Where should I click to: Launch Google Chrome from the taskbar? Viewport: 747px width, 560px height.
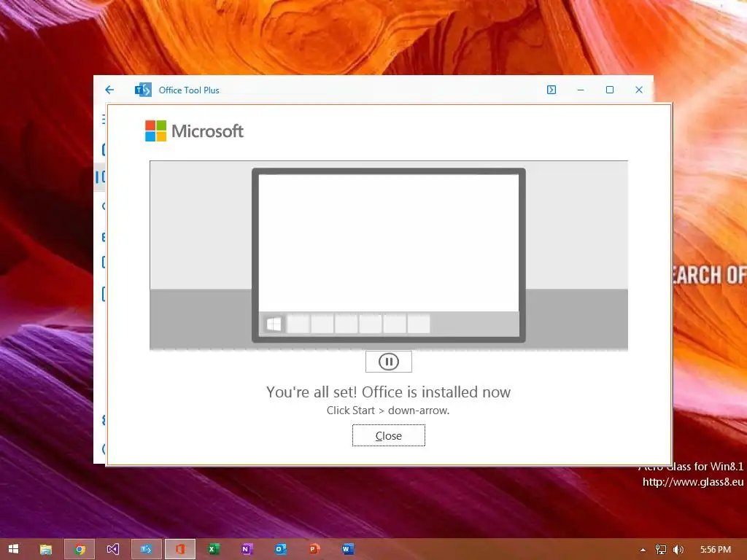[x=80, y=549]
